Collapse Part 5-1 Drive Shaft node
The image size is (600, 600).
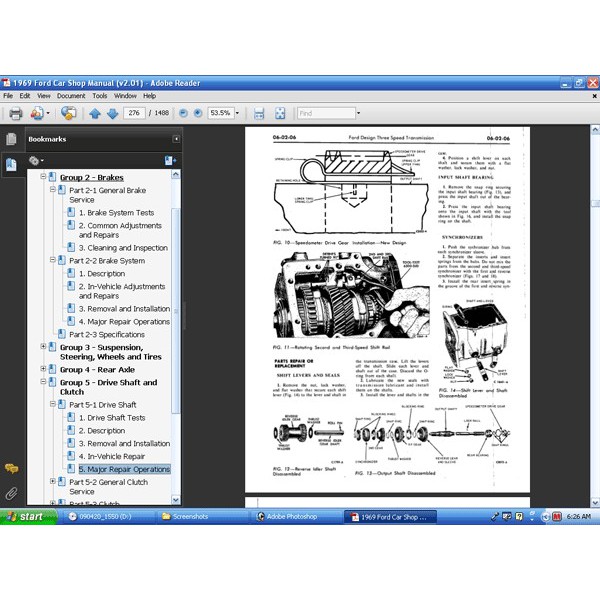pos(53,404)
